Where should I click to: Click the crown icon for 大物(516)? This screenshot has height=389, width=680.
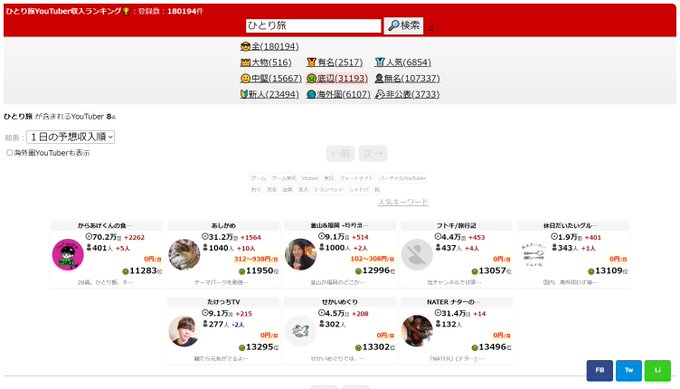click(x=245, y=62)
